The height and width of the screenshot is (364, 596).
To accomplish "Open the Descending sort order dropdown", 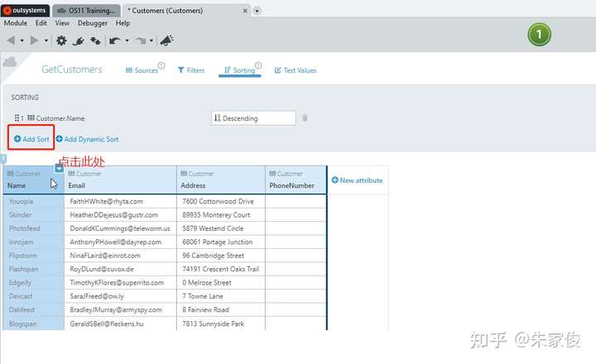I will 253,118.
